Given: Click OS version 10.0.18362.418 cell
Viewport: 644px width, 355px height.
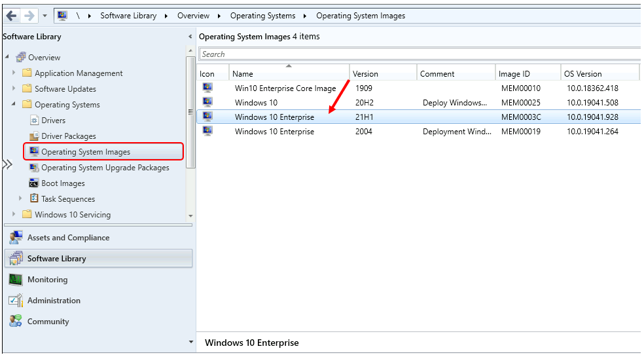Looking at the screenshot, I should click(x=592, y=88).
